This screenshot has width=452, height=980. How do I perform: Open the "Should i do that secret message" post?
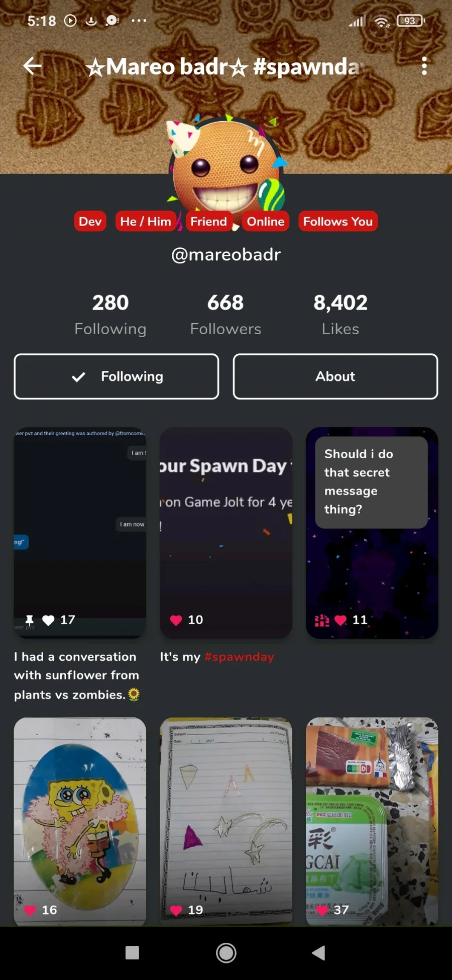[x=372, y=533]
